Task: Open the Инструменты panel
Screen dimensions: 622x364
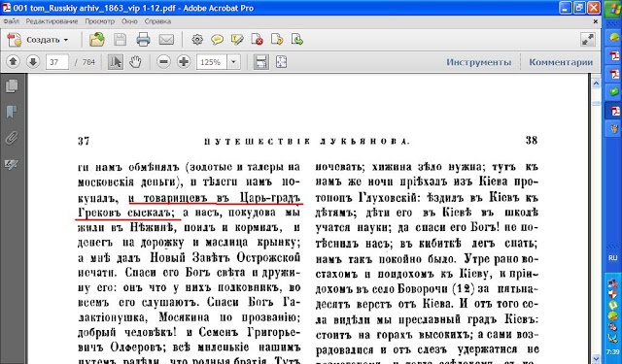Action: tap(478, 62)
